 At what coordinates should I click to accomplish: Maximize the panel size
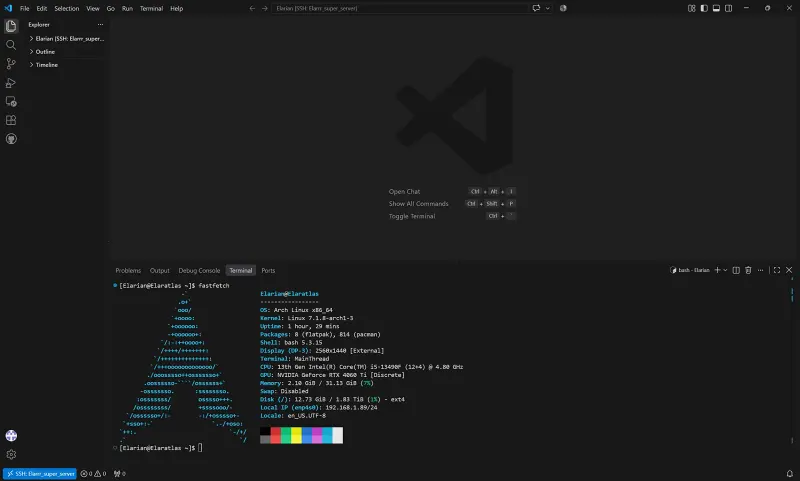(777, 270)
